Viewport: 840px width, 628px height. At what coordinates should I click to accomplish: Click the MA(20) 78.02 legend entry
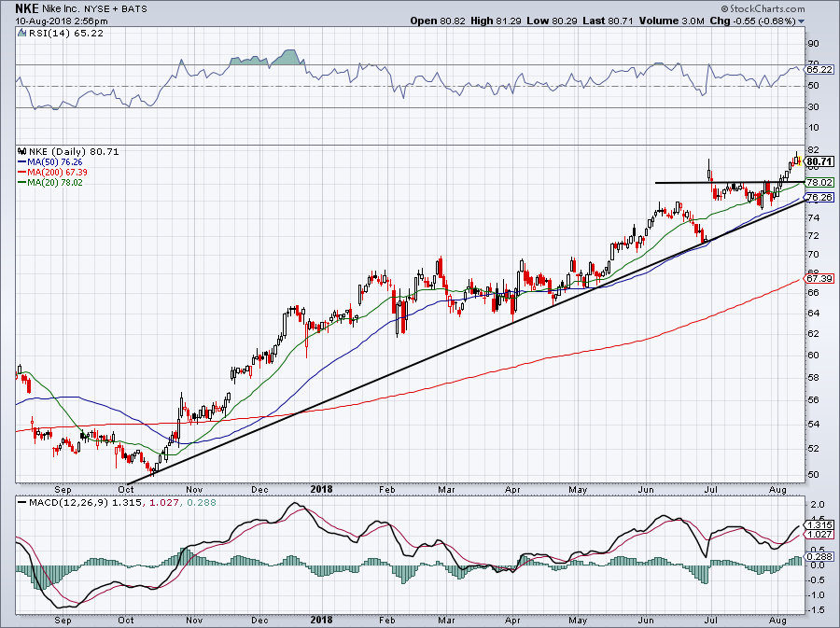[x=49, y=182]
